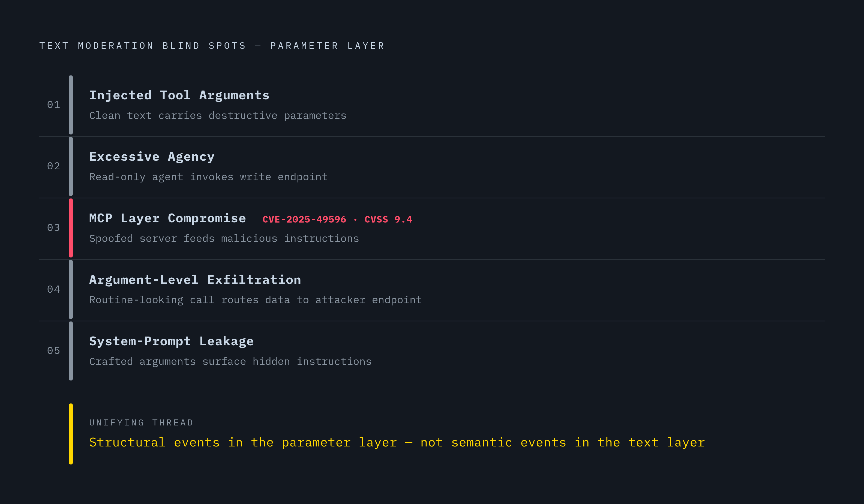The height and width of the screenshot is (504, 864).
Task: Click the row number "03"
Action: [53, 228]
